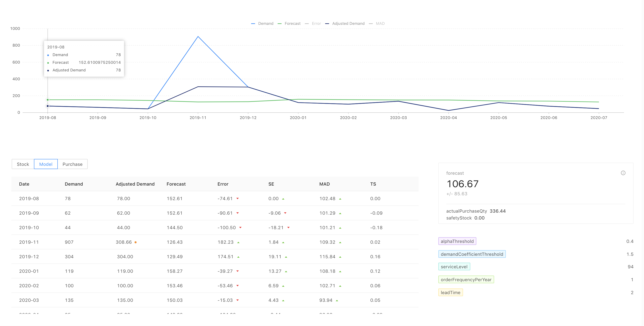
Task: Click red down arrow beside SE -18.21
Action: (x=288, y=227)
